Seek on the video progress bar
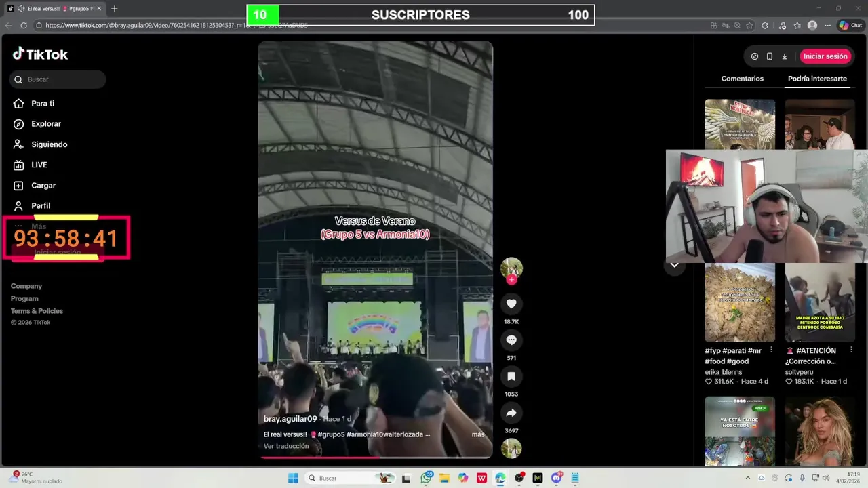 [376, 457]
